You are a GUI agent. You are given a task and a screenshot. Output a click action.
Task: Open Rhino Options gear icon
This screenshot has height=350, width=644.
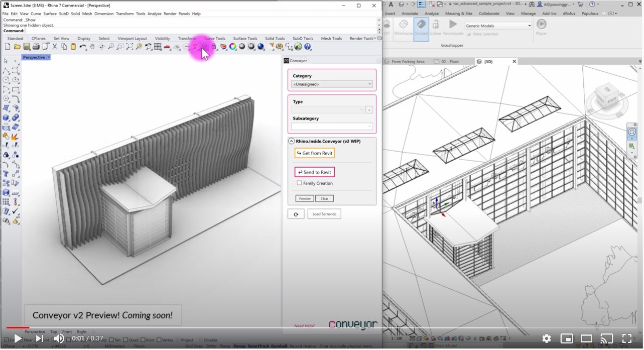tap(280, 47)
